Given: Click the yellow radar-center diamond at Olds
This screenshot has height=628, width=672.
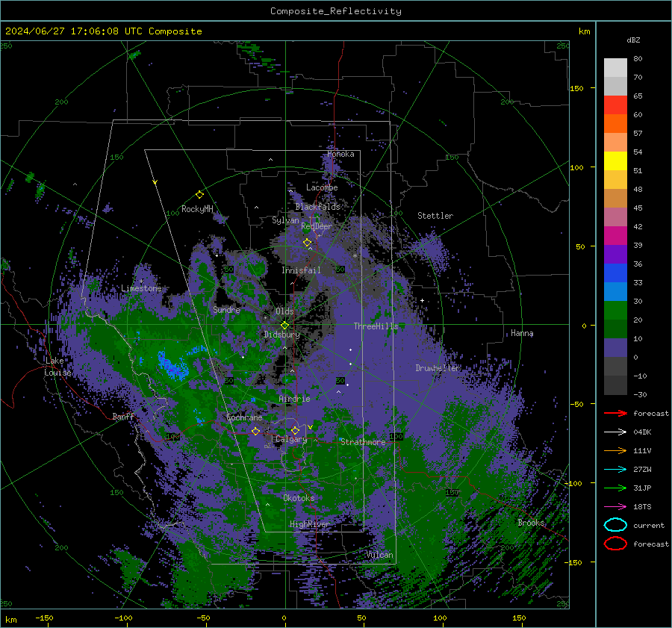Looking at the screenshot, I should pos(284,326).
